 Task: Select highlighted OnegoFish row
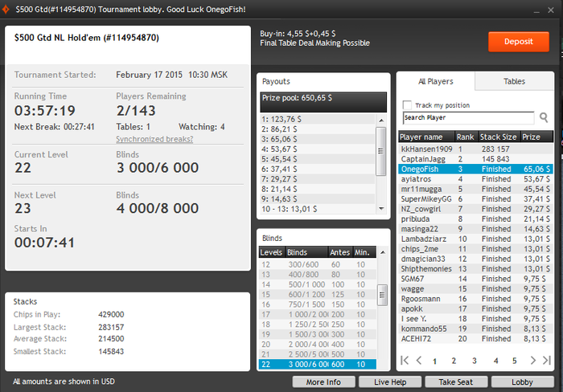pos(476,169)
